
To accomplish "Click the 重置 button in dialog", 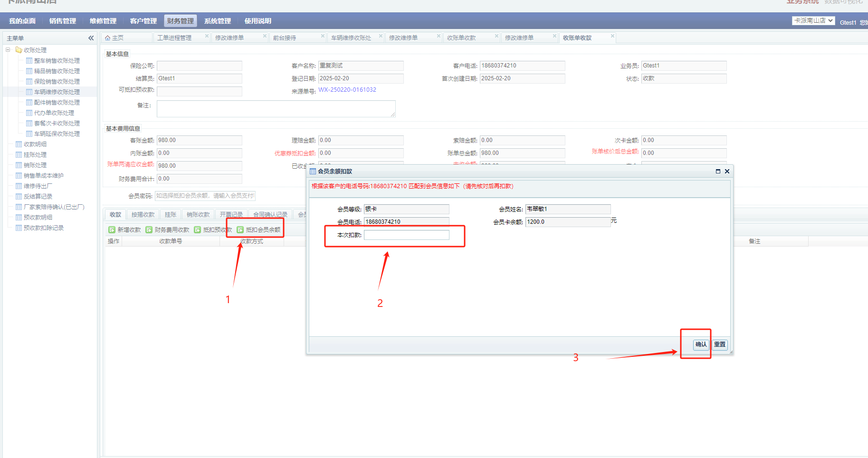I will coord(720,344).
